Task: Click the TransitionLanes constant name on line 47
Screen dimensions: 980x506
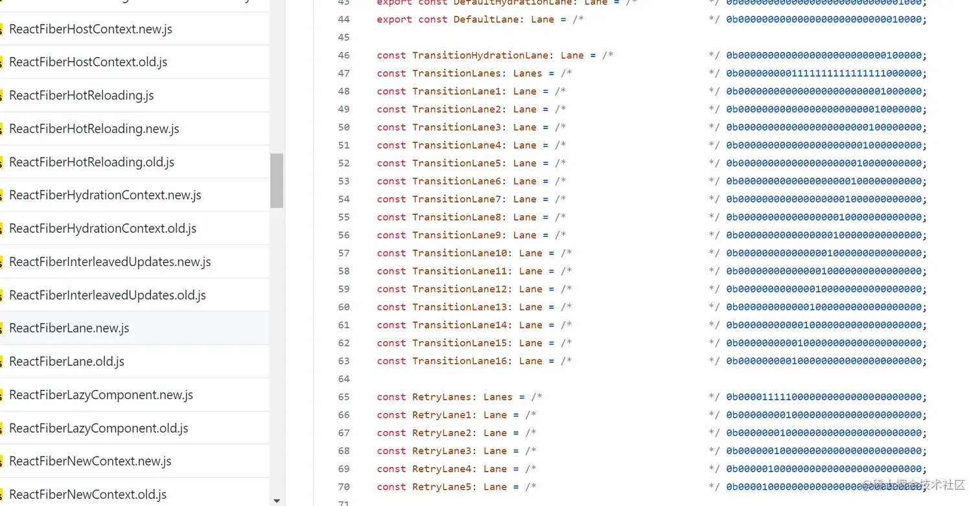Action: (x=456, y=73)
